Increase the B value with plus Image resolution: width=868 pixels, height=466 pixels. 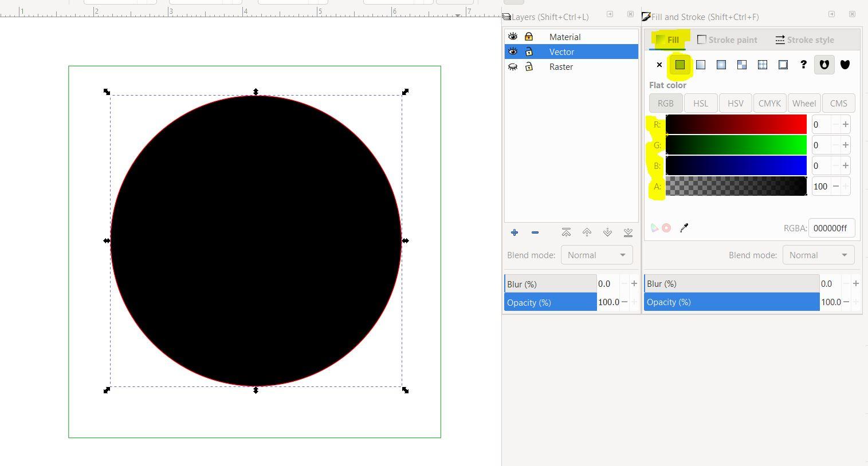click(845, 165)
